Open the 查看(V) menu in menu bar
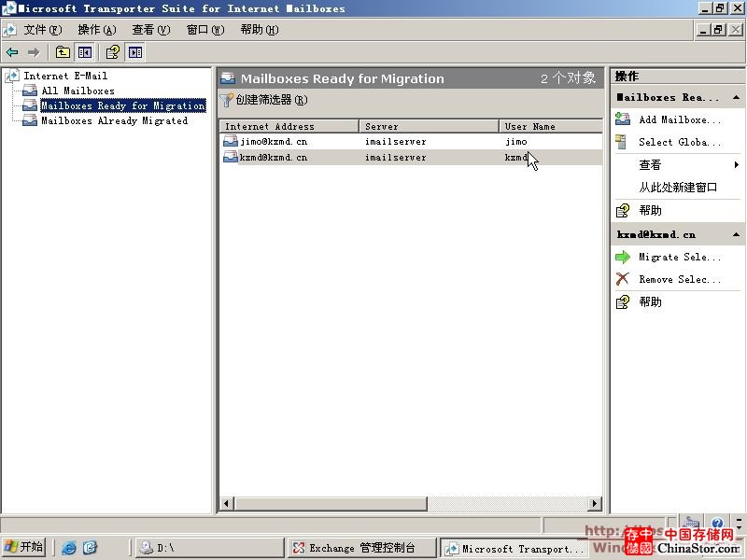Screen dimensions: 747x560 [151, 30]
